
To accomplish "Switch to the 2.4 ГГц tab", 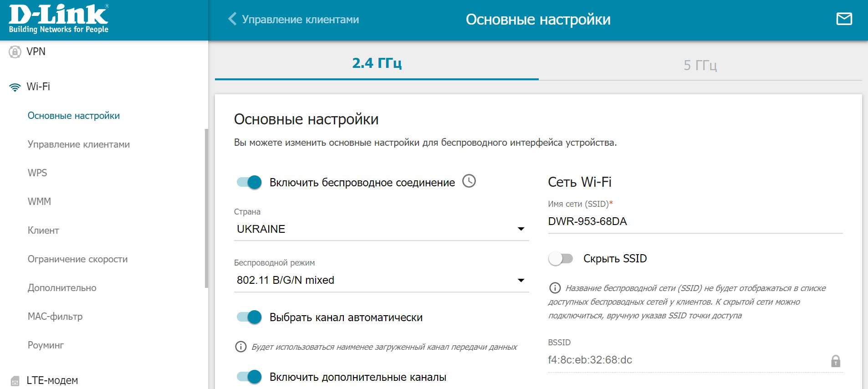I will (377, 63).
